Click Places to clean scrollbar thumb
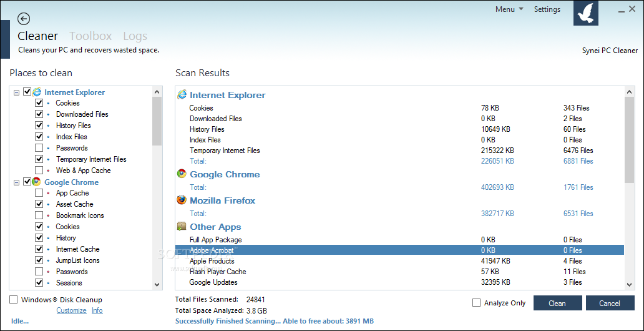Viewport: 644px width, 331px height. coord(157,121)
